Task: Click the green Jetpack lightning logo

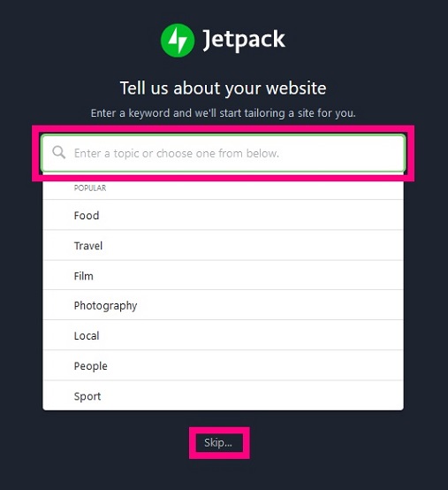Action: [178, 41]
